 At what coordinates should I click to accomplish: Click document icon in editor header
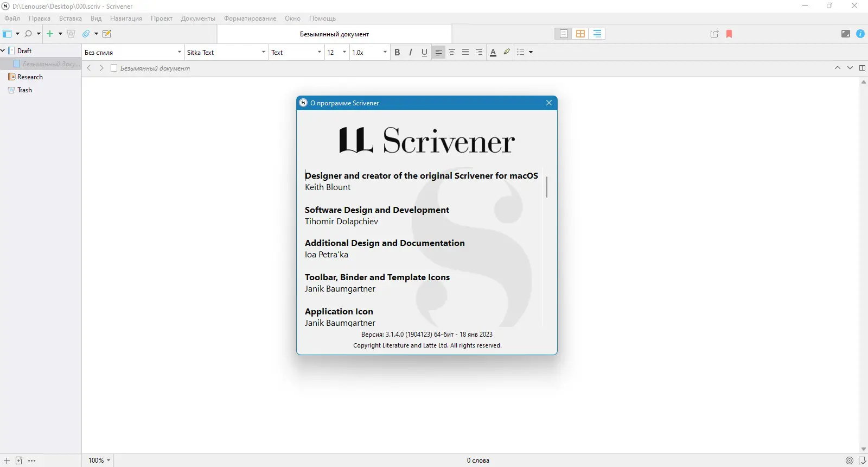click(x=114, y=68)
